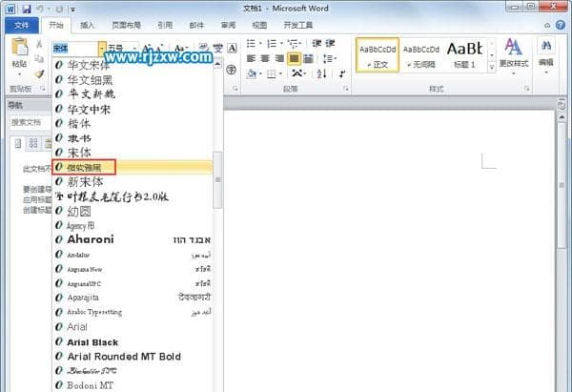Image resolution: width=572 pixels, height=392 pixels.
Task: Toggle the highlighted Justify alignment button
Action: 294,58
